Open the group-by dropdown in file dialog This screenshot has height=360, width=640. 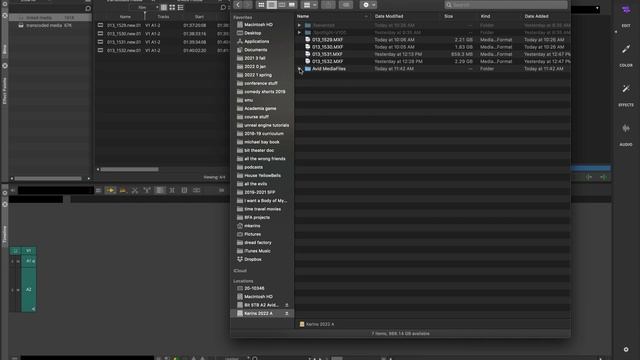point(309,5)
